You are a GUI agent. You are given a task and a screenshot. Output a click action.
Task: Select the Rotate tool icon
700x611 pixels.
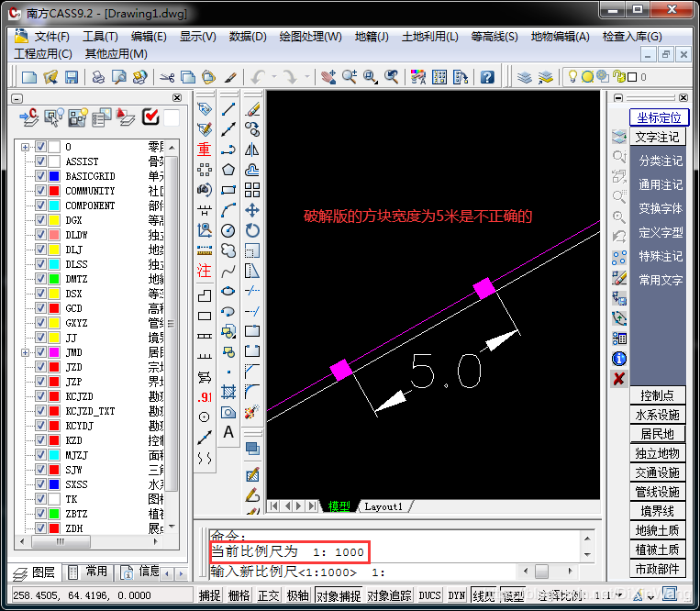(252, 230)
